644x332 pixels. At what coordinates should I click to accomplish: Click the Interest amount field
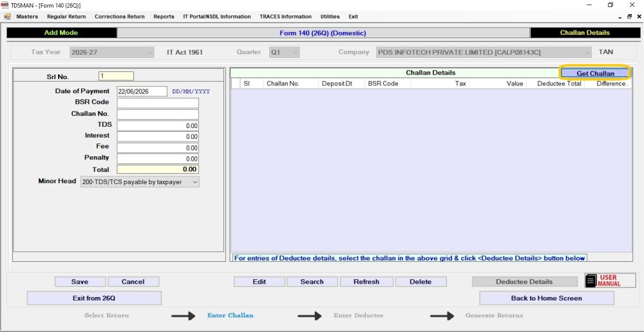[158, 136]
